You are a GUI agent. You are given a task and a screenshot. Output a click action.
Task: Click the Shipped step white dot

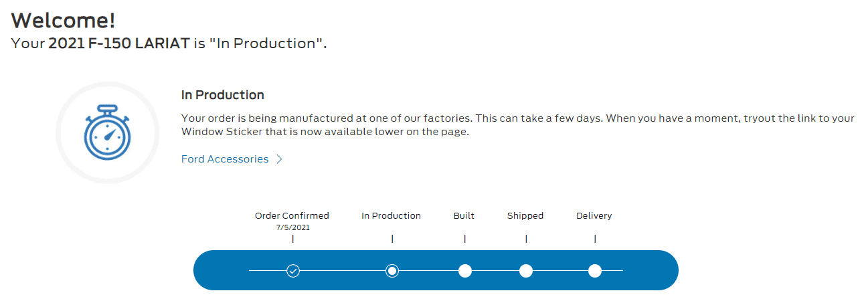click(x=526, y=271)
